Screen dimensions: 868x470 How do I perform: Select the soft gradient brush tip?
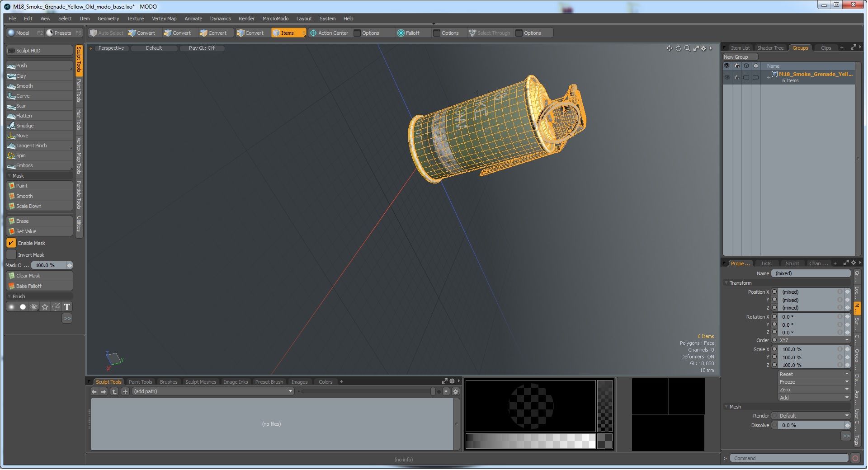coord(12,307)
